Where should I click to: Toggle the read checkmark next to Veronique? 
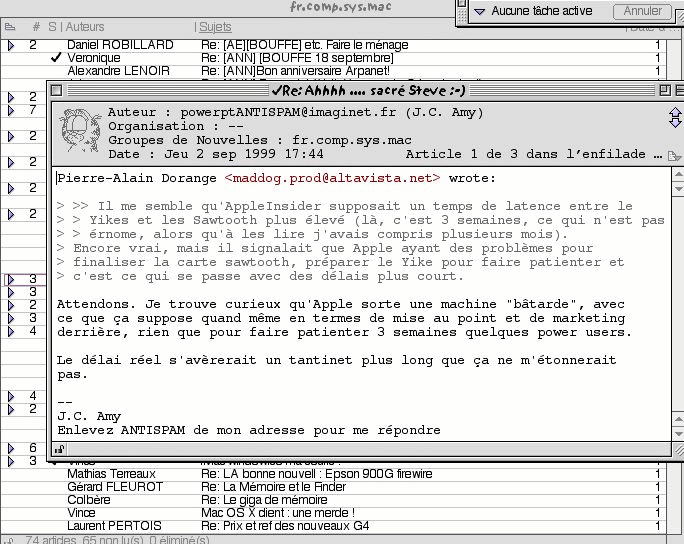pyautogui.click(x=55, y=58)
